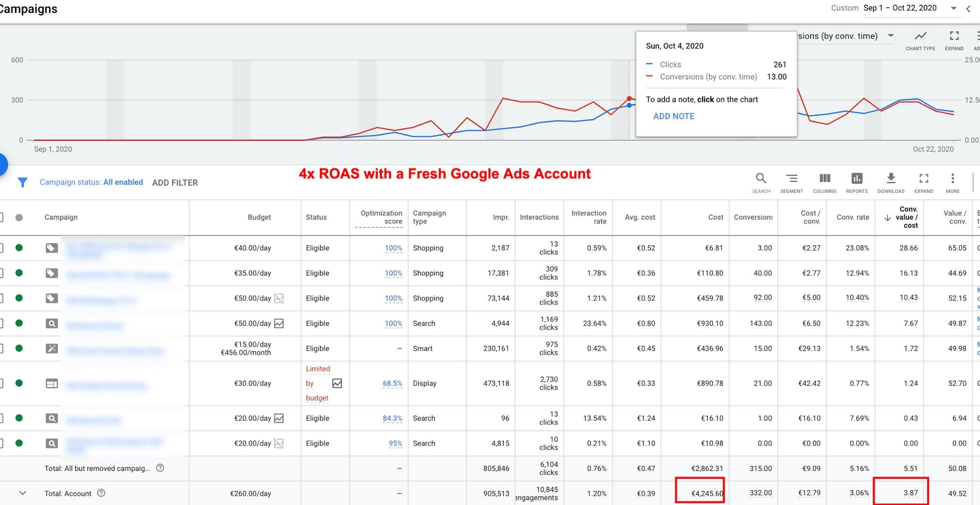
Task: Sort by the Cost column header
Action: [x=715, y=217]
